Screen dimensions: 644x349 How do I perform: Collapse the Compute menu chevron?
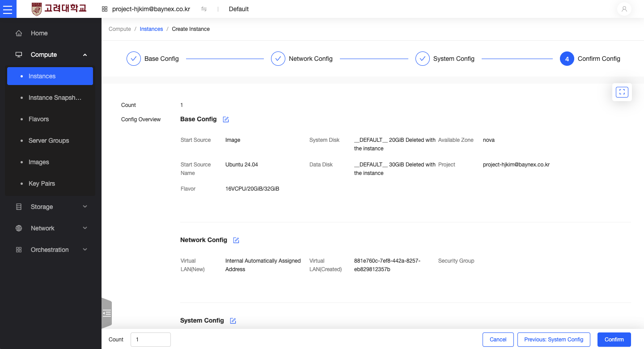(x=85, y=55)
